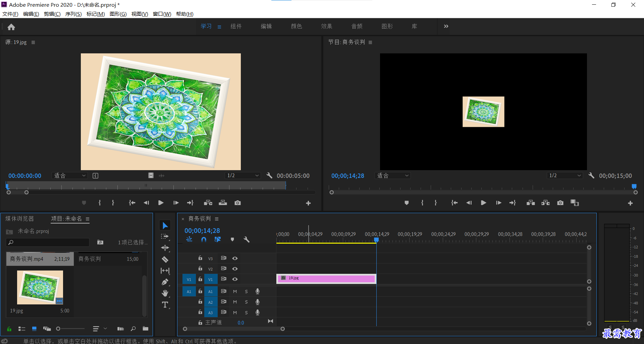Screen dimensions: 644x344
Task: Open Source monitor playback resolution 1/2 dropdown
Action: click(243, 176)
